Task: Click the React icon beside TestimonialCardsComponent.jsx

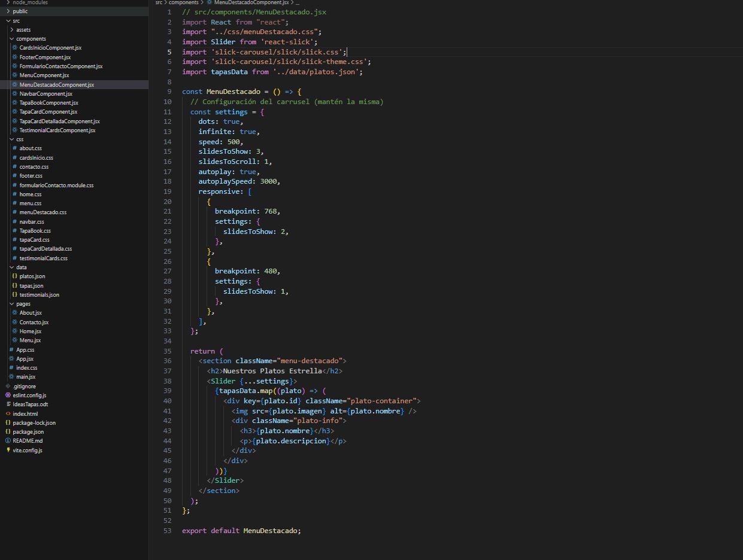Action: 14,130
